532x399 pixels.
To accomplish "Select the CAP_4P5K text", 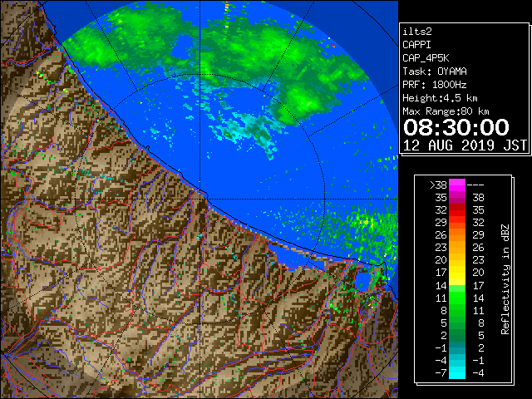I will click(x=426, y=58).
